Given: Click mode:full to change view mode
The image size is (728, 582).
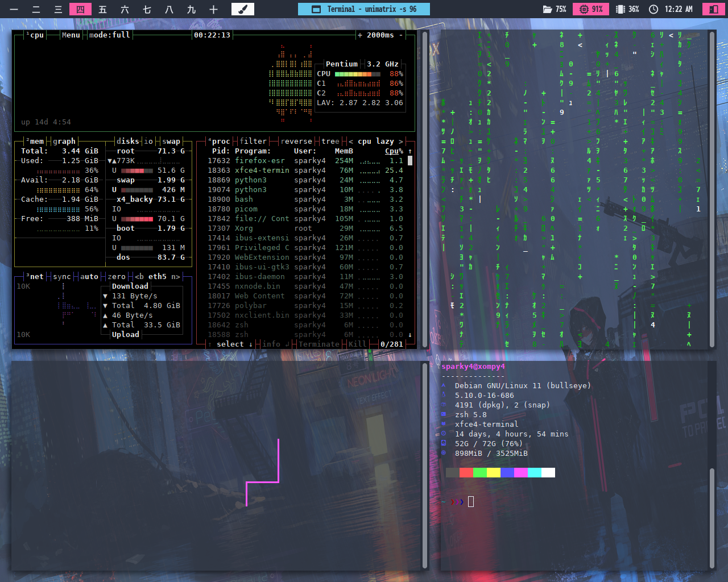Looking at the screenshot, I should 109,35.
